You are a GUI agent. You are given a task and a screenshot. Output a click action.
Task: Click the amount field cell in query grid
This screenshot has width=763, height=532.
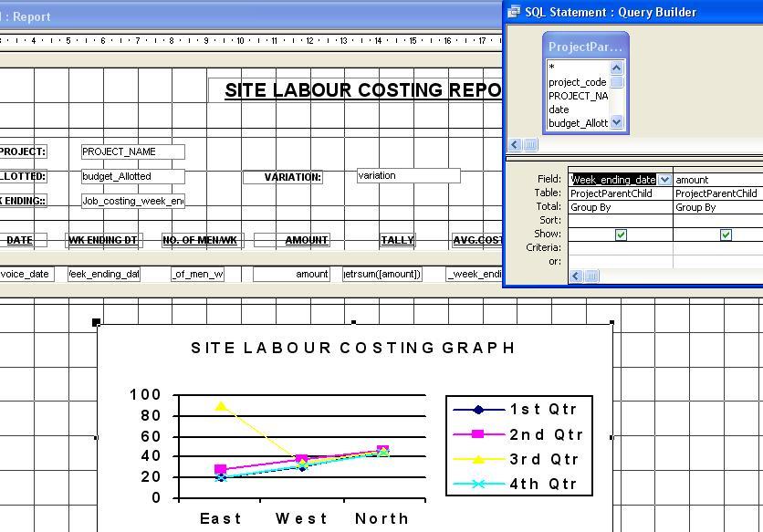[x=718, y=180]
